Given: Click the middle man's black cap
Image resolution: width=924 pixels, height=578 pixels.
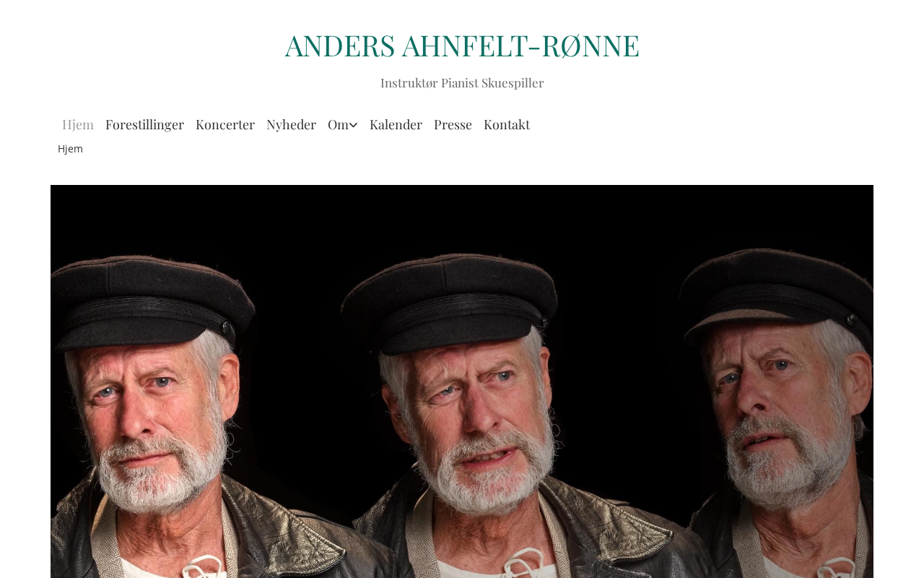Looking at the screenshot, I should (451, 300).
